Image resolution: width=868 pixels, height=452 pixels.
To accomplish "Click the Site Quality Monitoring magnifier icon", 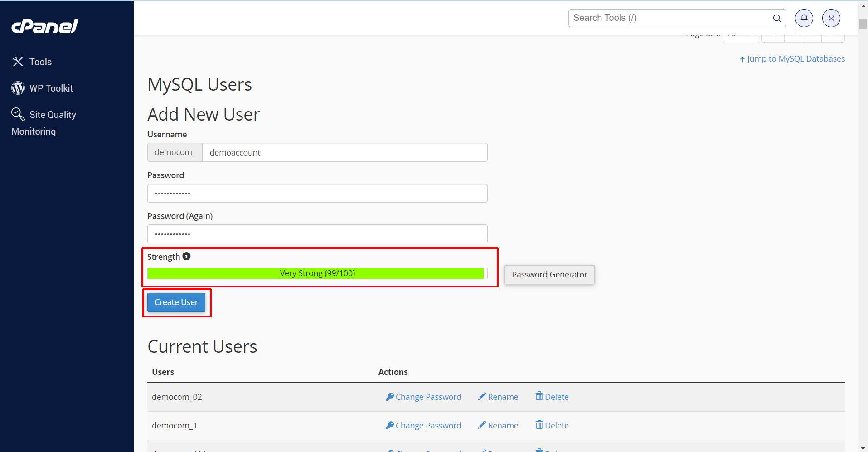I will click(18, 114).
